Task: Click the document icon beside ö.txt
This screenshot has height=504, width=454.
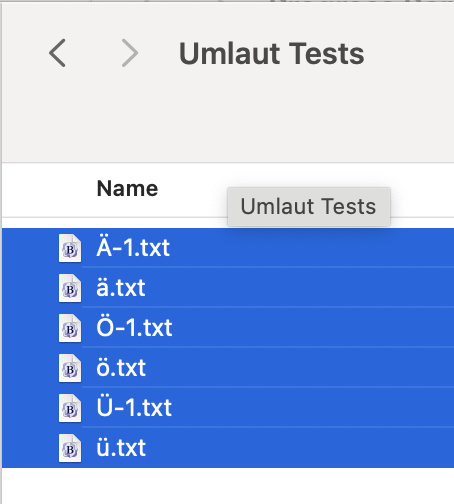Action: (70, 368)
